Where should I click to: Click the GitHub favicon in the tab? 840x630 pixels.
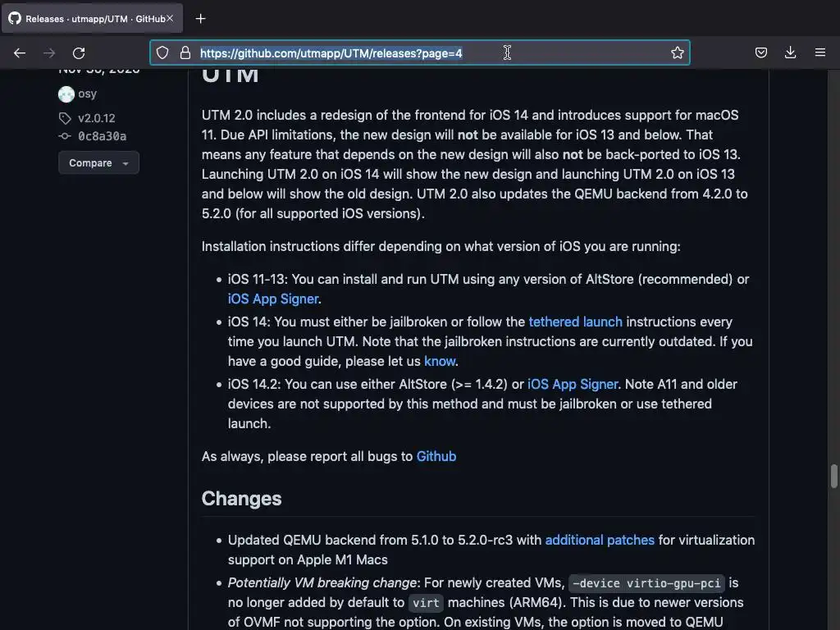click(x=15, y=18)
